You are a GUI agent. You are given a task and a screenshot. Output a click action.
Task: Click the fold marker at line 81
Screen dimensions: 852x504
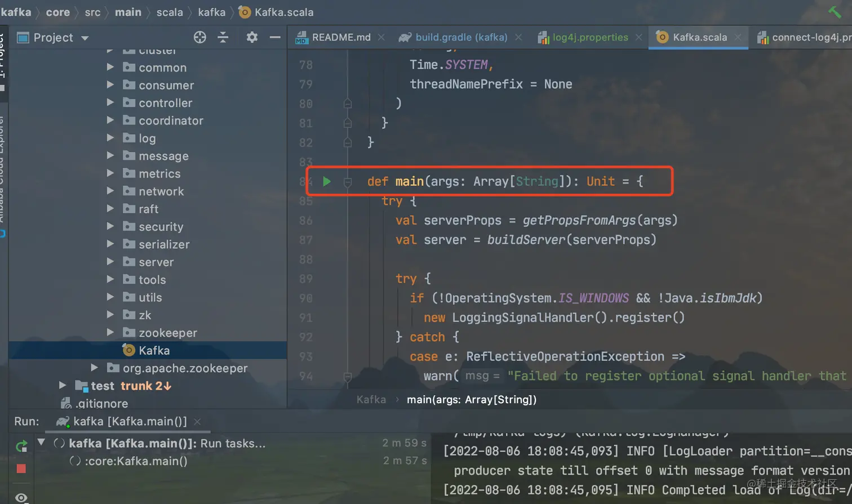pos(348,123)
